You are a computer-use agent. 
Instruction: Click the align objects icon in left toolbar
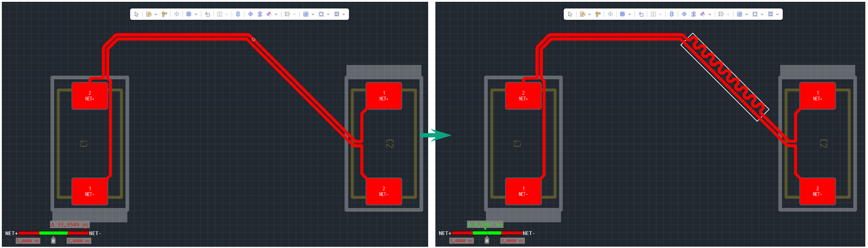tap(288, 14)
